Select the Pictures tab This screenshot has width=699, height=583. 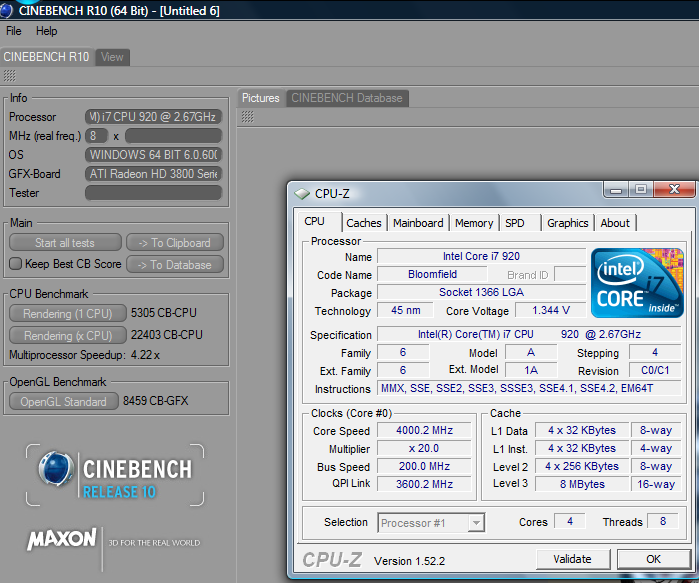click(x=260, y=98)
